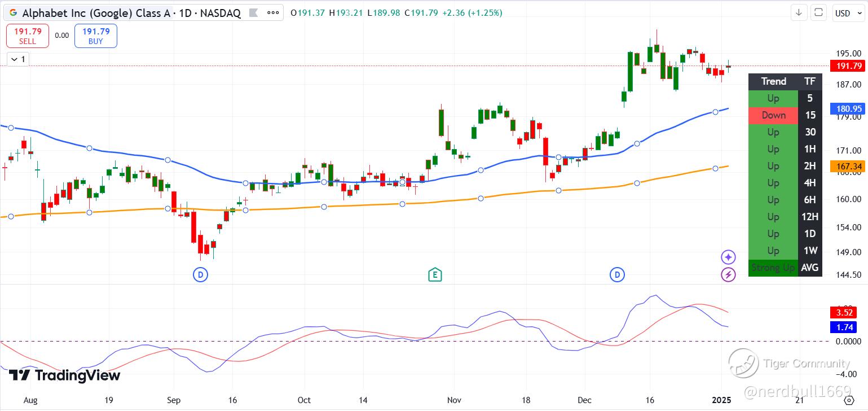Click the dividend 'D' marker near September

200,275
